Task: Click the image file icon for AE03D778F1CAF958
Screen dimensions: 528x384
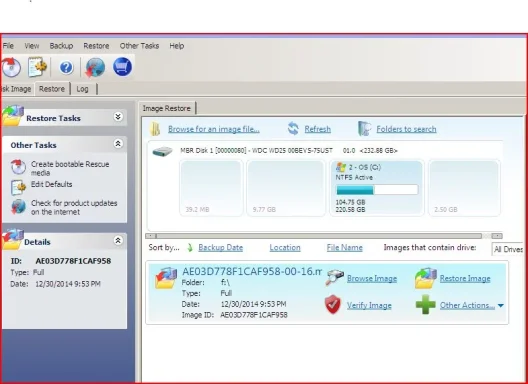Action: pos(166,278)
